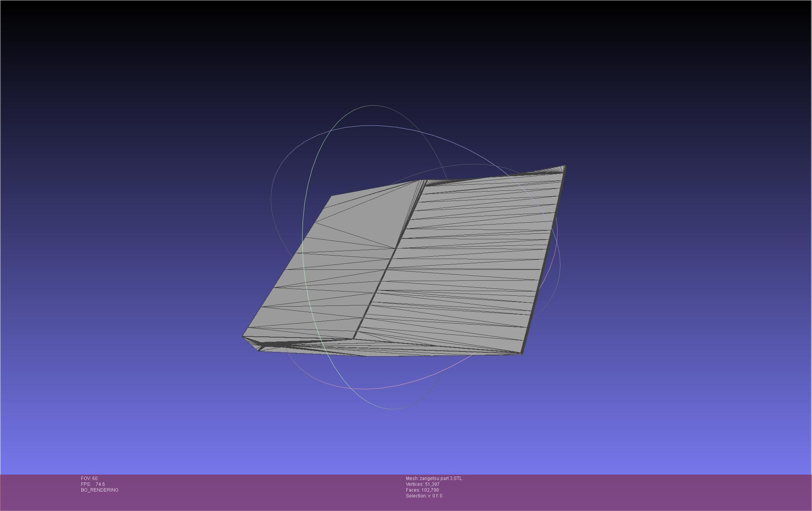Viewport: 812px width, 511px height.
Task: Click the FPS 74.6 readout
Action: (x=93, y=484)
